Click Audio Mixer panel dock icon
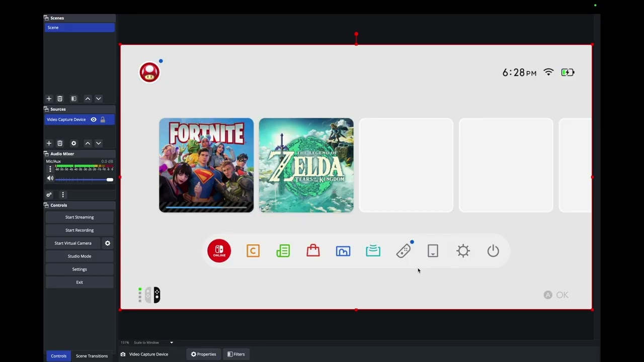Screen dimensions: 644x362 click(x=46, y=154)
